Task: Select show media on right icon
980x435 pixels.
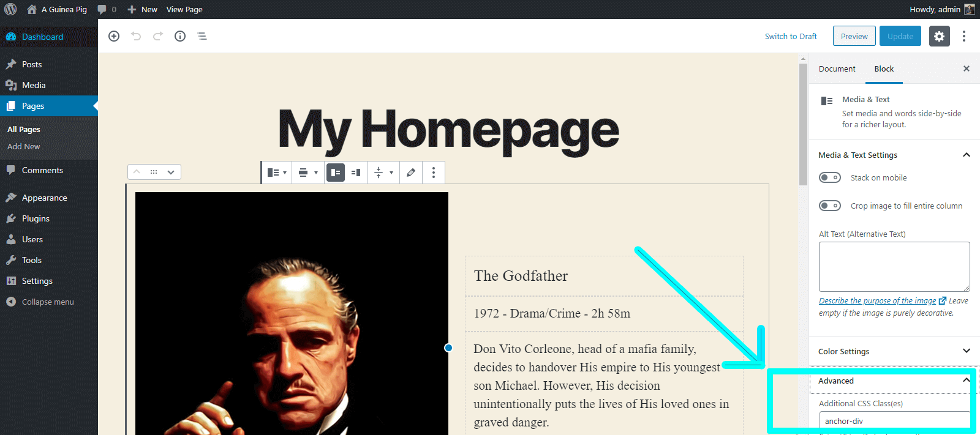Action: [x=356, y=173]
